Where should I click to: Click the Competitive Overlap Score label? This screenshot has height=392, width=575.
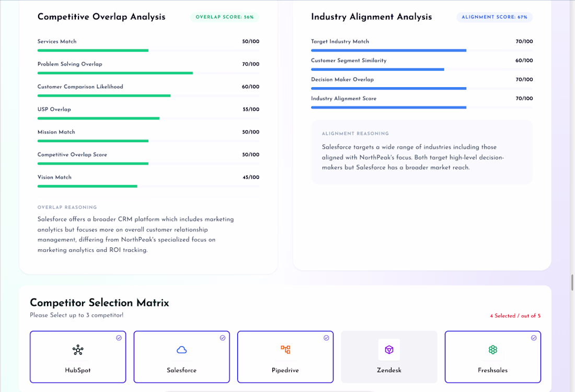(72, 155)
